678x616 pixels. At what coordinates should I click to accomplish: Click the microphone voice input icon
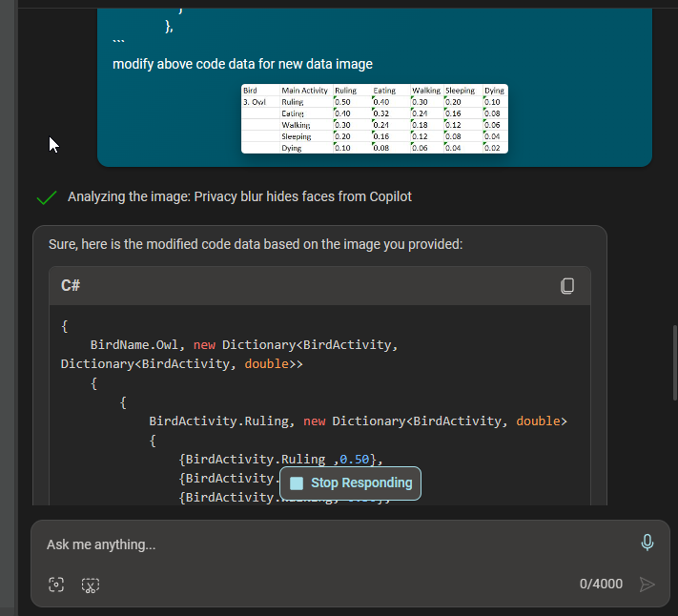click(x=647, y=543)
